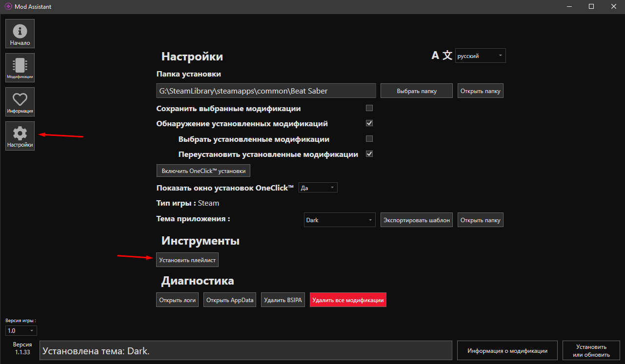This screenshot has width=625, height=364.
Task: Switch to the Настройки tab
Action: coord(20,135)
